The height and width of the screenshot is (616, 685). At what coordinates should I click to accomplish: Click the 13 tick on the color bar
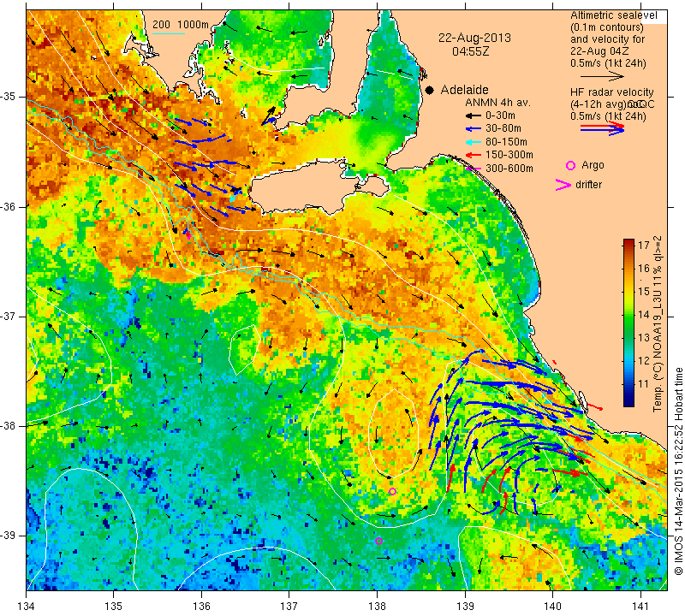pos(643,337)
